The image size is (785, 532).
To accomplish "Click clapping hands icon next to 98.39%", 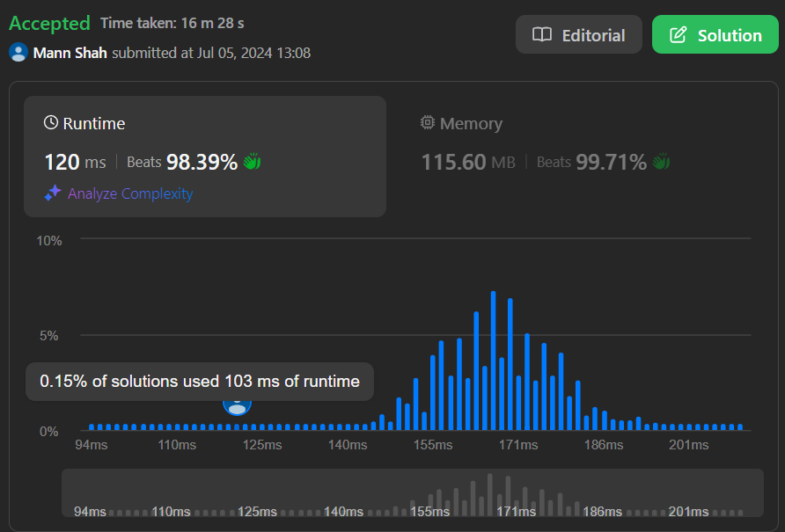I will pyautogui.click(x=253, y=162).
